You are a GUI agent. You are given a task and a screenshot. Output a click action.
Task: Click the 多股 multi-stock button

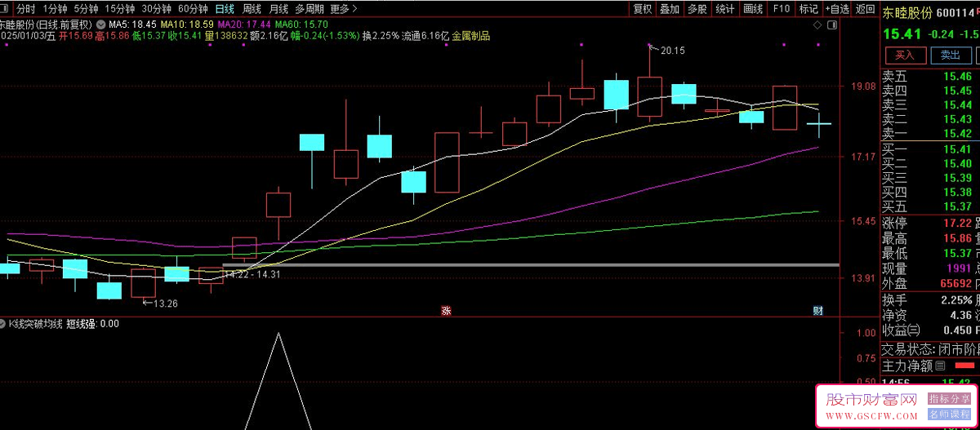coord(697,9)
